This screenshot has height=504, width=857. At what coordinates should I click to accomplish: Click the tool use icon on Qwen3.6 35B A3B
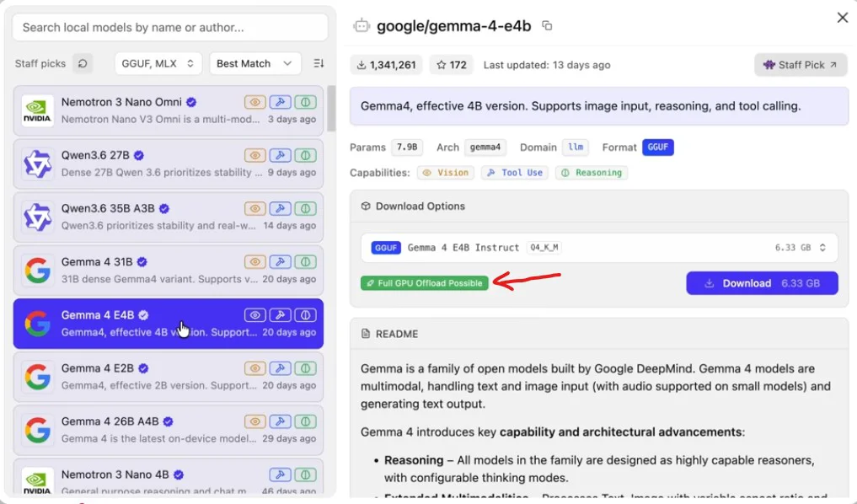[x=280, y=208]
